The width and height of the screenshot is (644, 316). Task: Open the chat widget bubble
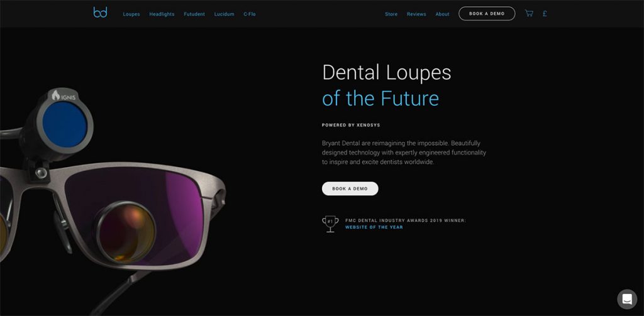click(627, 299)
